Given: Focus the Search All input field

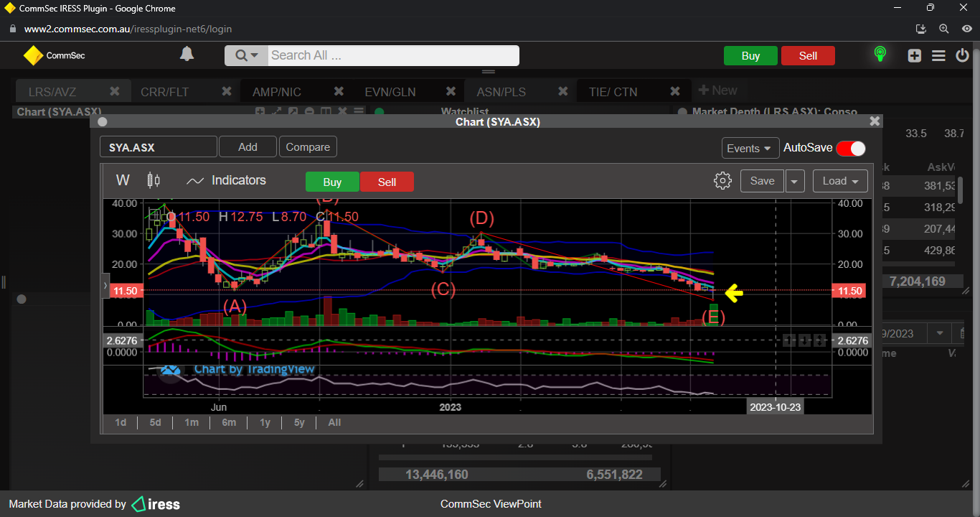Looking at the screenshot, I should pos(393,55).
